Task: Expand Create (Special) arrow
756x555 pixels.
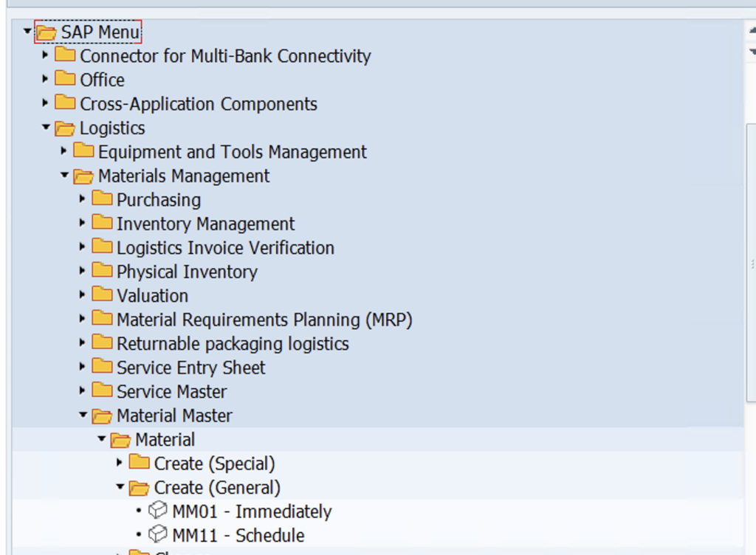Action: click(120, 463)
